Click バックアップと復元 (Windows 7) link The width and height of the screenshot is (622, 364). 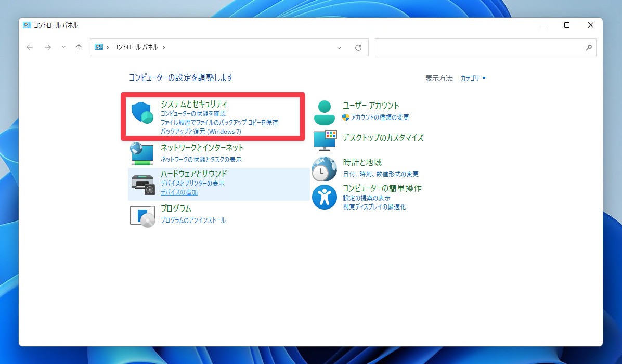pyautogui.click(x=201, y=131)
